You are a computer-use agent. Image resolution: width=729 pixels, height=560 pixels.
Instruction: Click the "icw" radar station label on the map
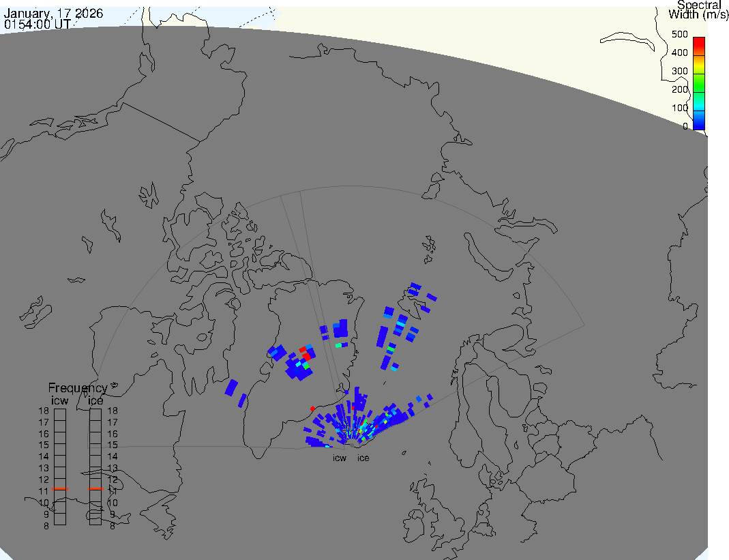pos(340,458)
